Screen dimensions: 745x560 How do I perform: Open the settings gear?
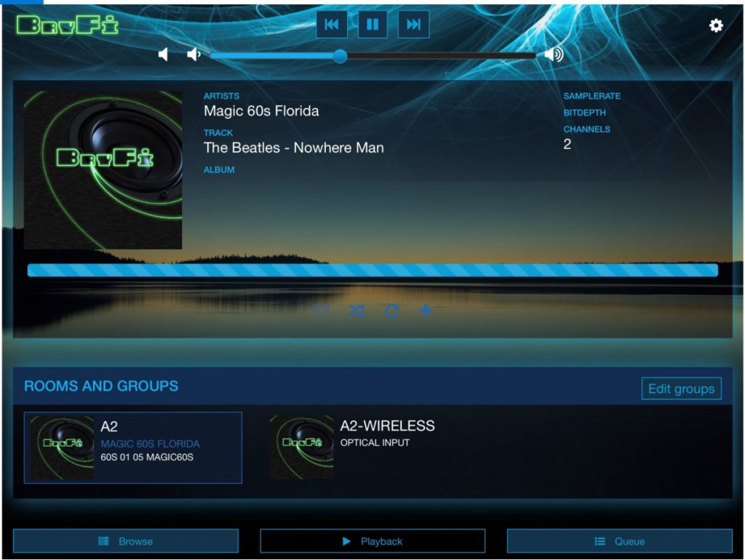(x=716, y=25)
